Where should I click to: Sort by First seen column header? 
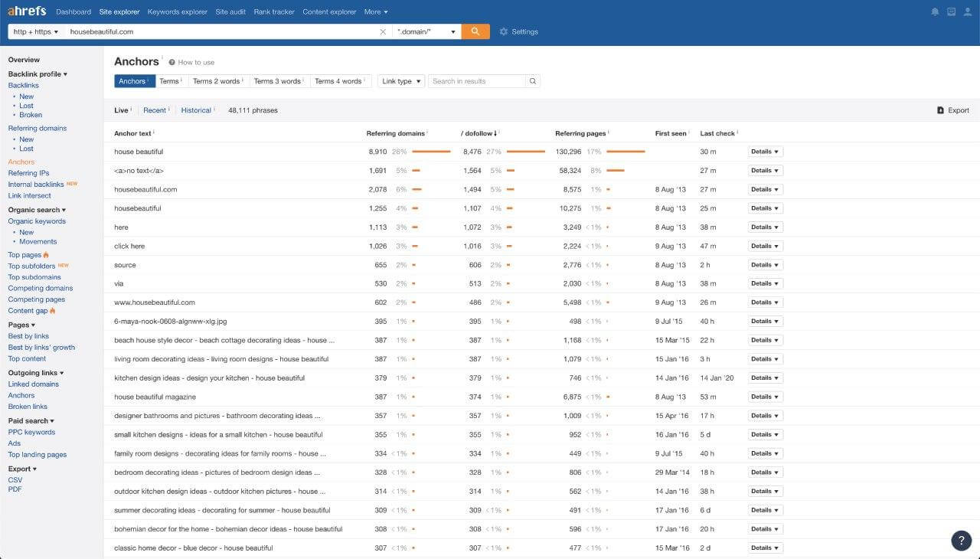(x=671, y=133)
